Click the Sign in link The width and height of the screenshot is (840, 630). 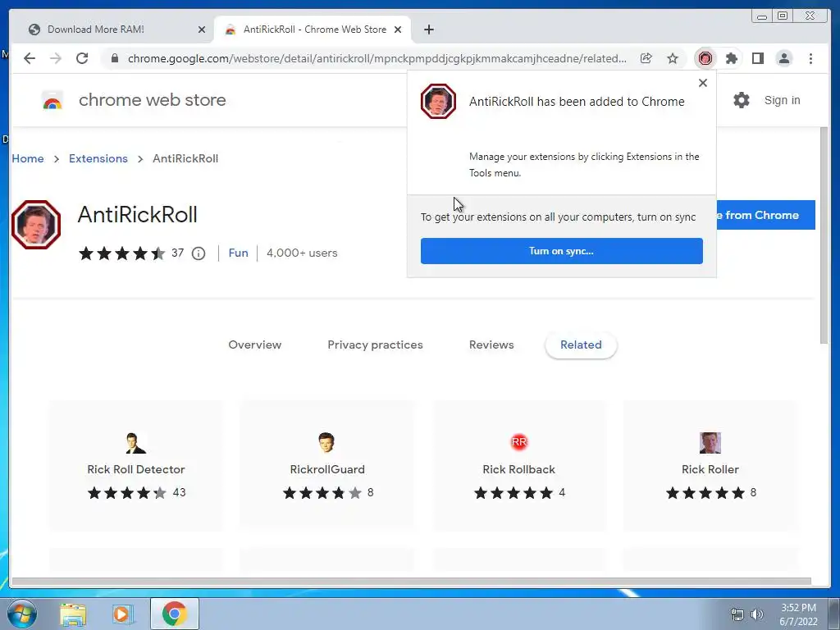782,100
